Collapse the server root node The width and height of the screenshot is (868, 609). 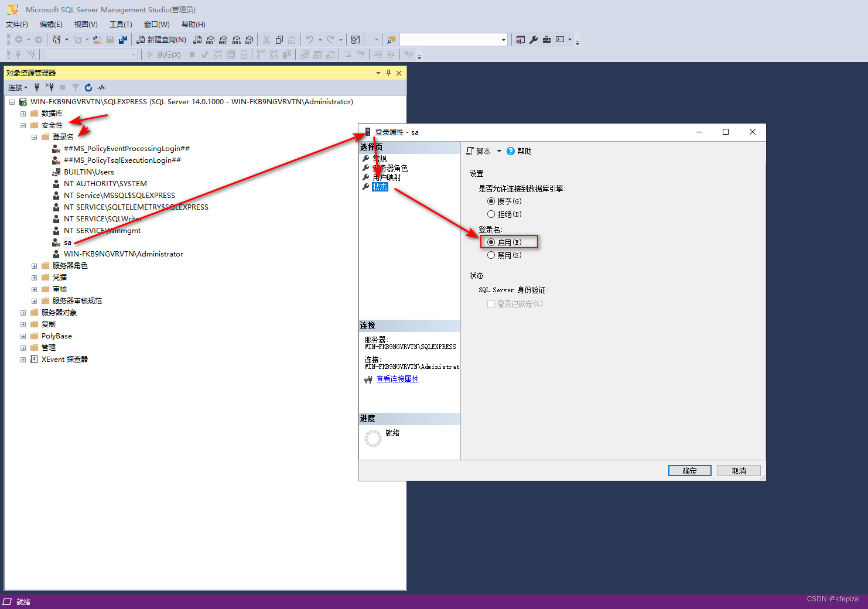point(12,102)
